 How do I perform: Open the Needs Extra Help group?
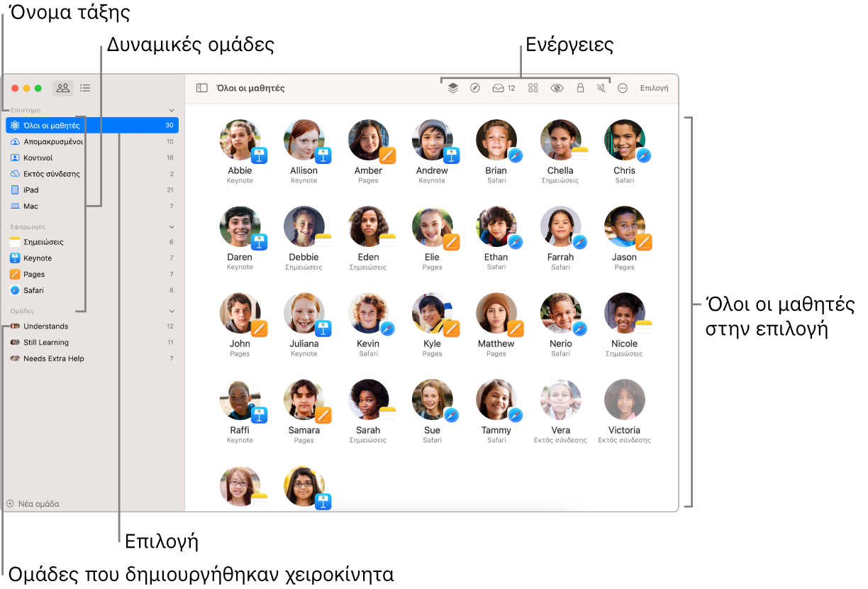(92, 358)
